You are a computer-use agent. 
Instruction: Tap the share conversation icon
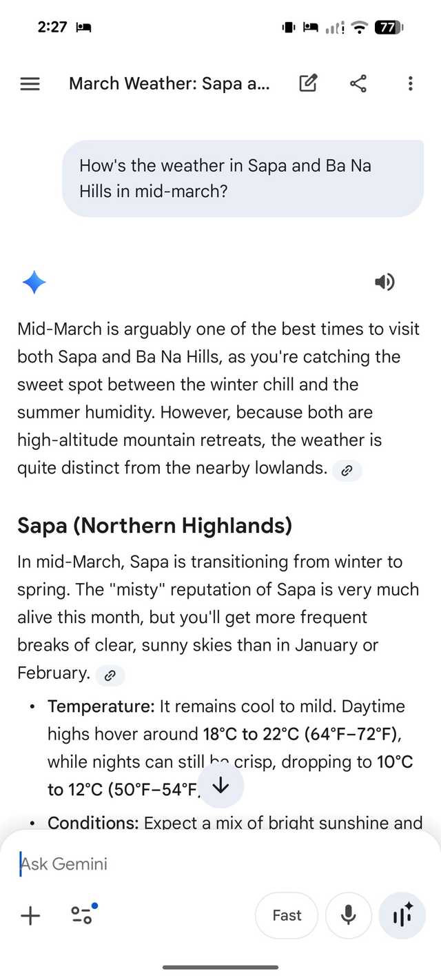358,84
